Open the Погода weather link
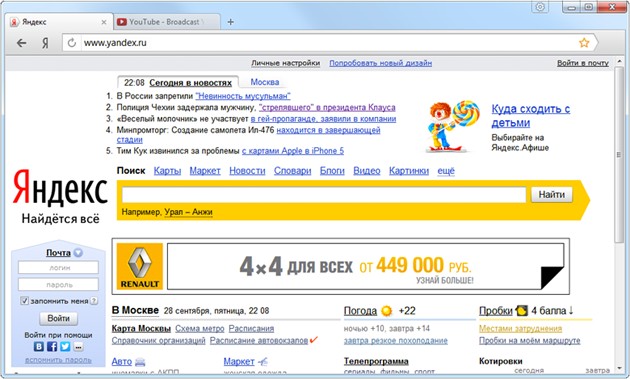The width and height of the screenshot is (630, 379). 360,311
